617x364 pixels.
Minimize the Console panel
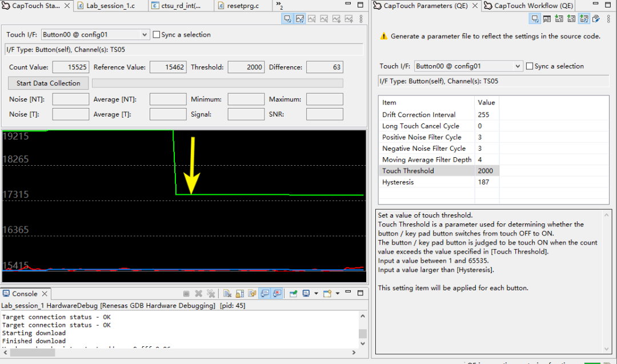pyautogui.click(x=348, y=292)
